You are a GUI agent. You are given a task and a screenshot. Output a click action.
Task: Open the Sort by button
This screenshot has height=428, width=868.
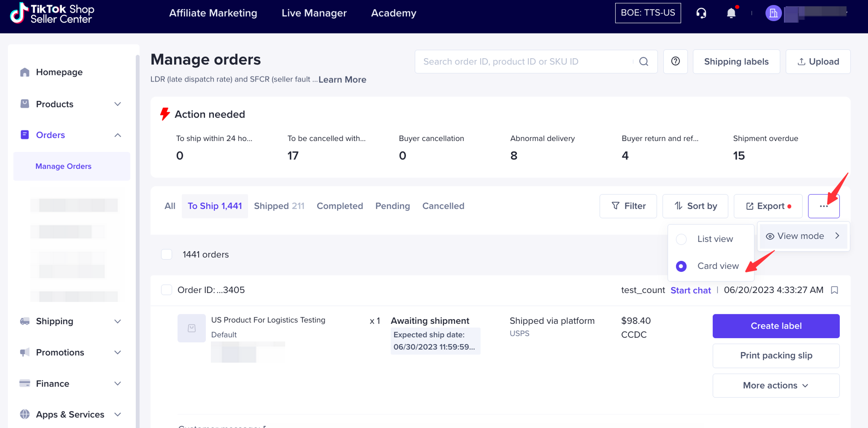695,206
